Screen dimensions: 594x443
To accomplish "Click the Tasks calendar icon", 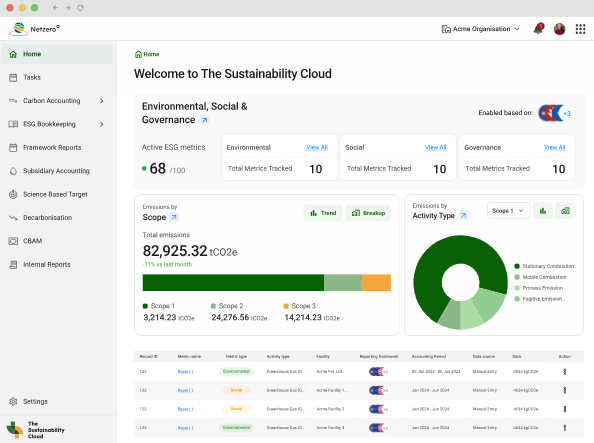I will tap(13, 77).
